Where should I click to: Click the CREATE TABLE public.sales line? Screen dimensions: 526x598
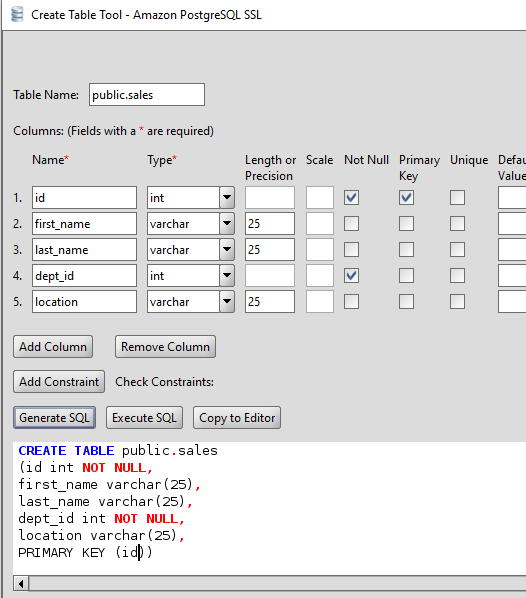(x=118, y=451)
